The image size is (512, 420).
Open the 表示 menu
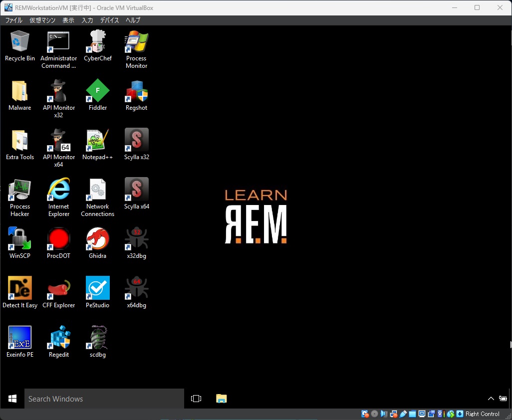pos(68,20)
